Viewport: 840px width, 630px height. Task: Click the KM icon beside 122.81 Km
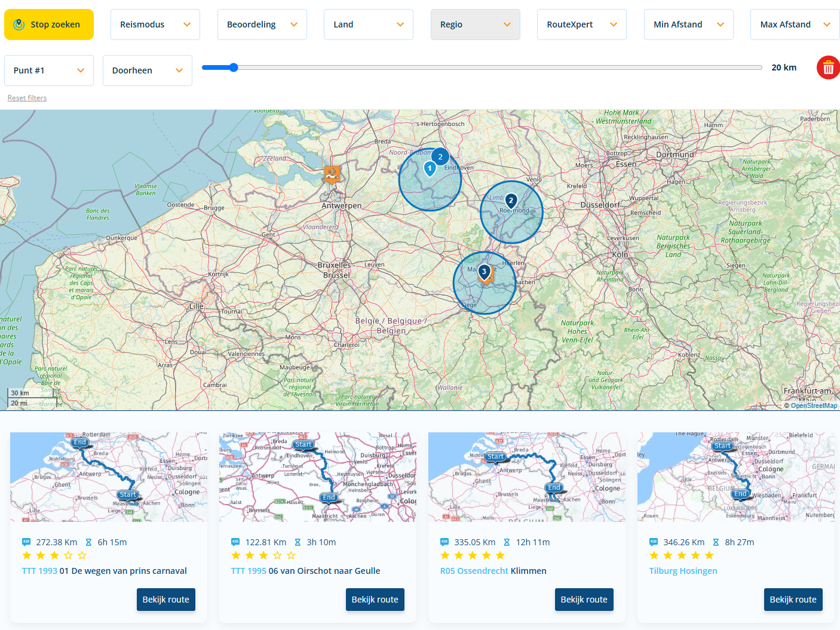(x=235, y=542)
